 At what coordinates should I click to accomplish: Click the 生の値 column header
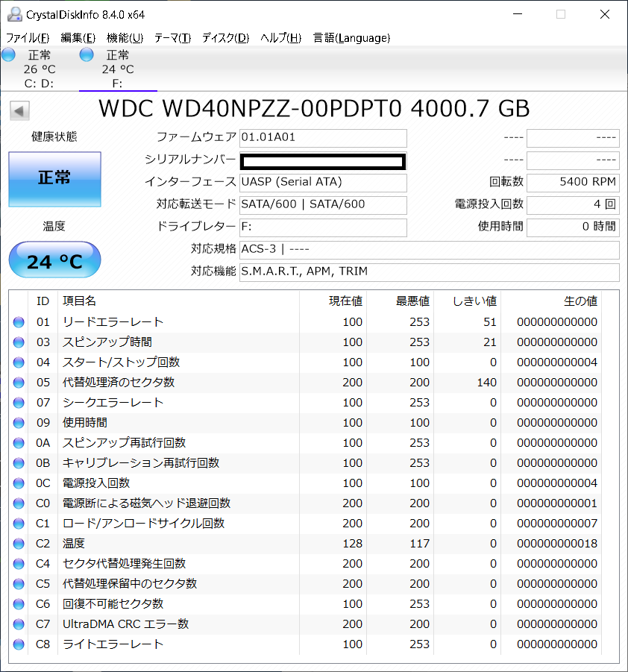click(551, 301)
